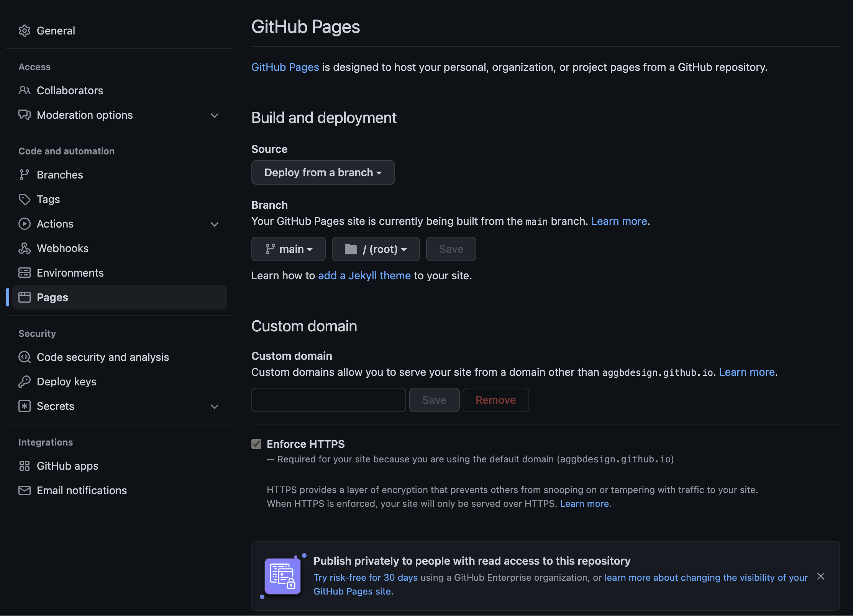Click Learn more about custom domains
Viewport: 853px width, 616px height.
click(x=747, y=372)
